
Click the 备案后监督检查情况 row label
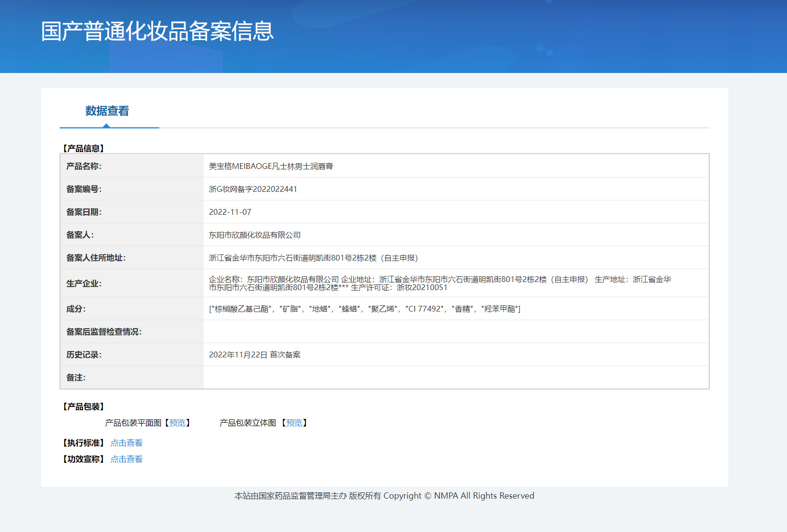104,332
